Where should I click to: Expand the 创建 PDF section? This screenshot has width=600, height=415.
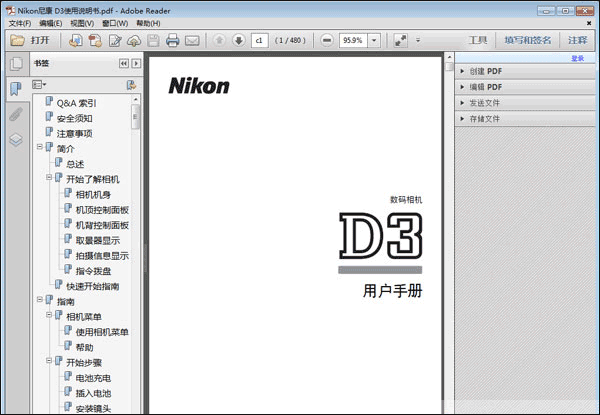click(x=462, y=72)
